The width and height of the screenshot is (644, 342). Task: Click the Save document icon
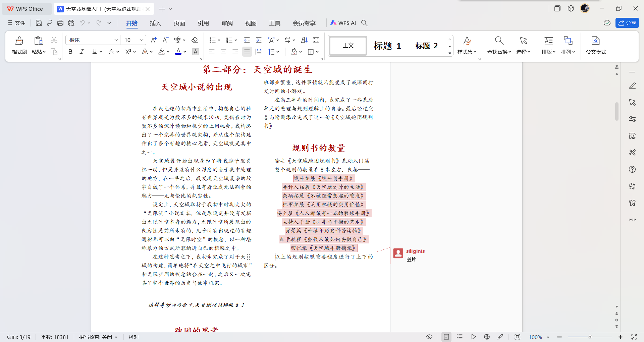pyautogui.click(x=39, y=23)
